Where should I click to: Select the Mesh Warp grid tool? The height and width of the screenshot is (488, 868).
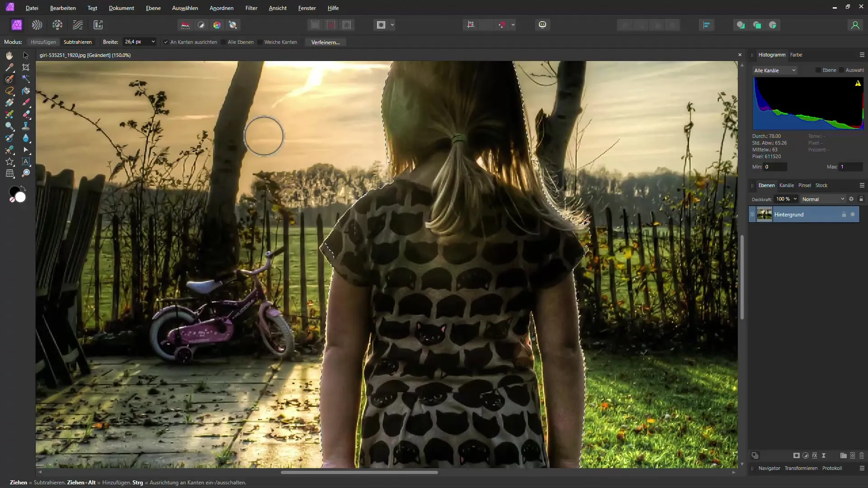[x=9, y=173]
